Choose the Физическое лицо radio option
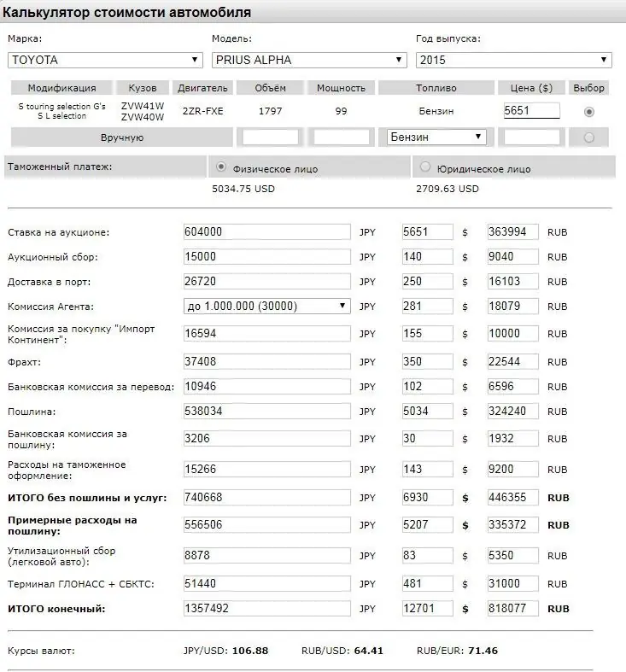Viewport: 626px width, 672px height. pos(221,167)
